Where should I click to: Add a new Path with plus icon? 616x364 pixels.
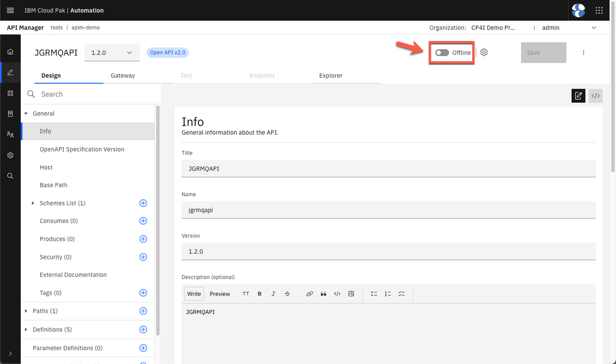click(x=143, y=311)
